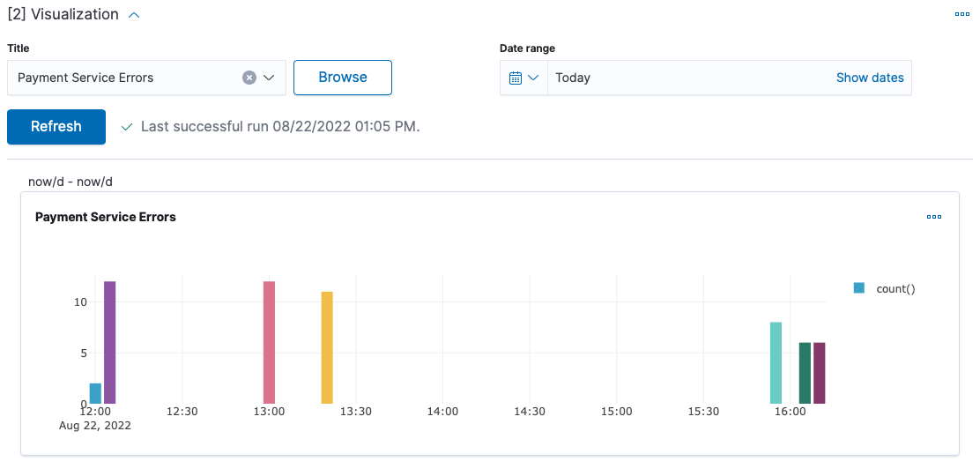Click the green success checkmark icon
Image resolution: width=980 pixels, height=476 pixels.
[127, 127]
